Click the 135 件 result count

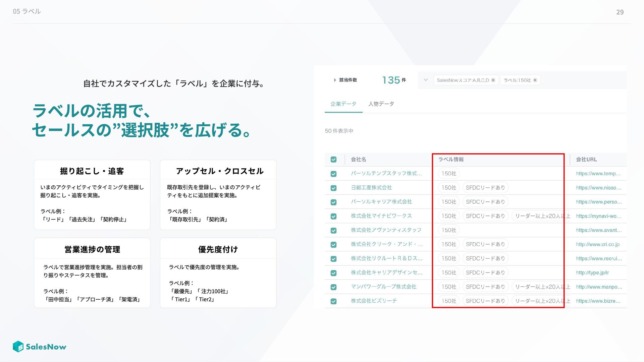pos(394,80)
